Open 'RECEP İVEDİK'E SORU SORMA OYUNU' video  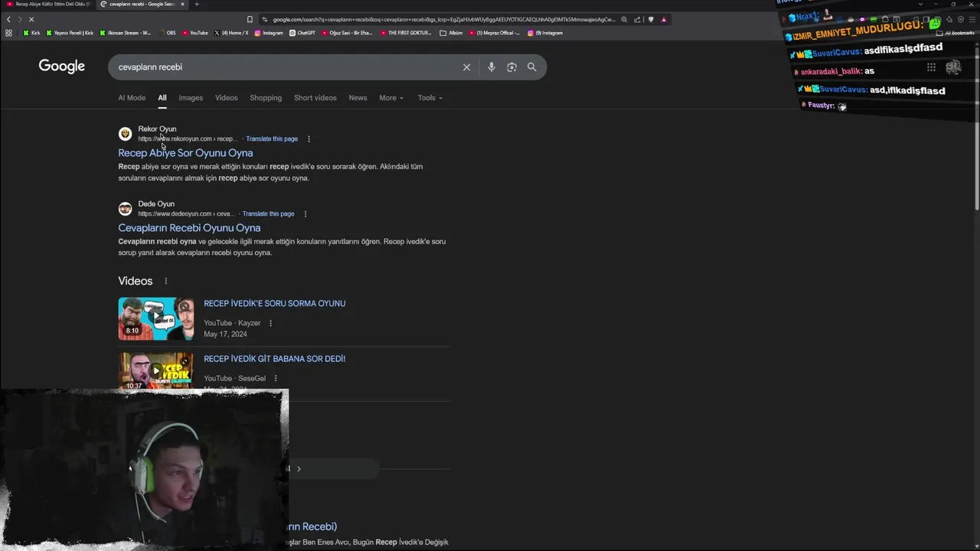(274, 304)
